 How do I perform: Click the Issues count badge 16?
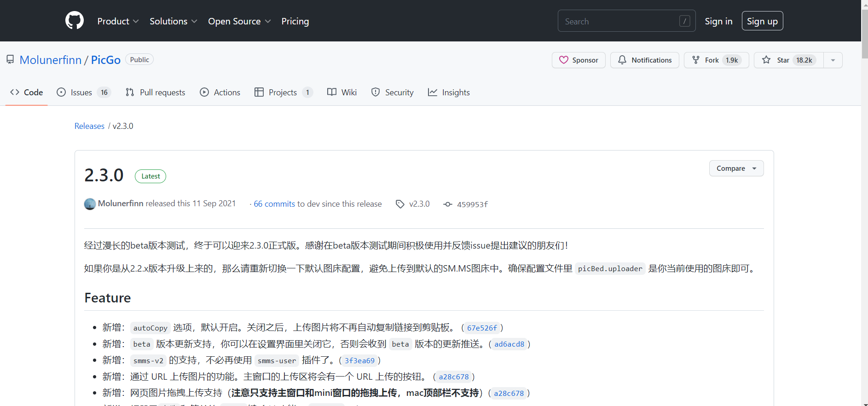click(x=104, y=93)
